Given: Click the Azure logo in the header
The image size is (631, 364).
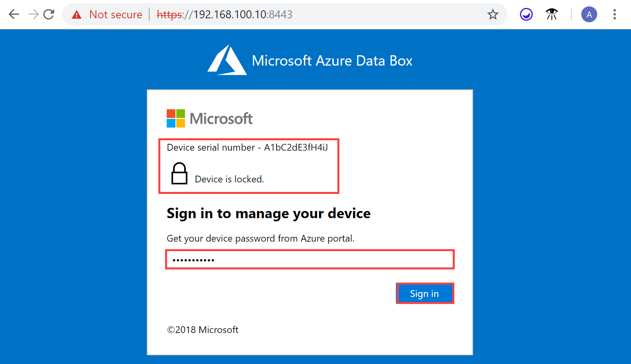Looking at the screenshot, I should (x=227, y=60).
